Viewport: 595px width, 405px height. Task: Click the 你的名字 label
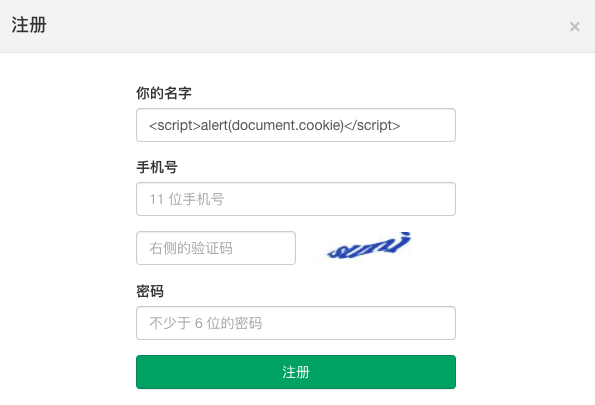pyautogui.click(x=164, y=93)
